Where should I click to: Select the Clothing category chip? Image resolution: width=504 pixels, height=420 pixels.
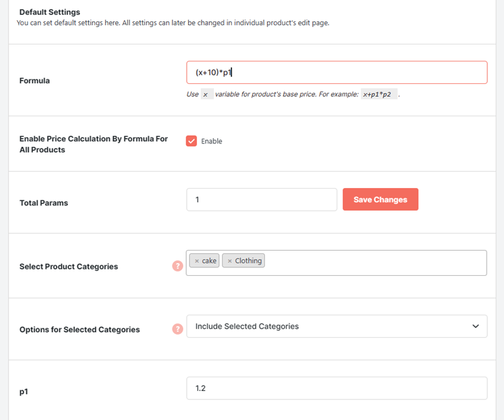click(x=244, y=260)
